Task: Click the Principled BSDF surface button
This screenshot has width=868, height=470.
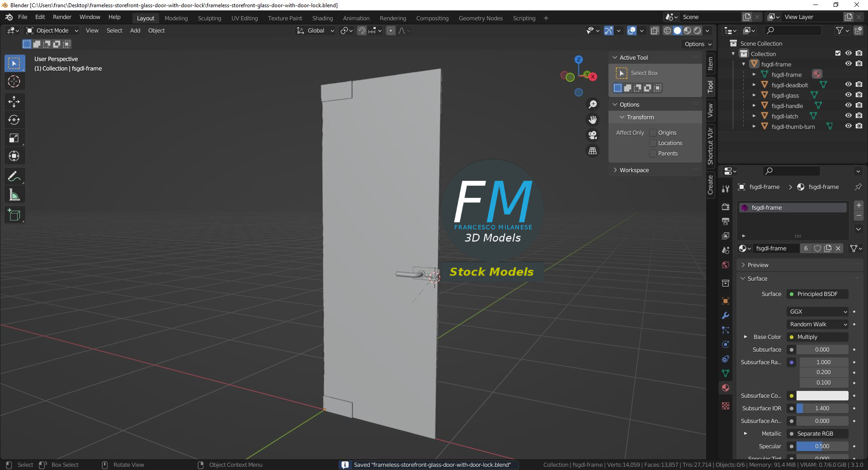Action: (818, 294)
